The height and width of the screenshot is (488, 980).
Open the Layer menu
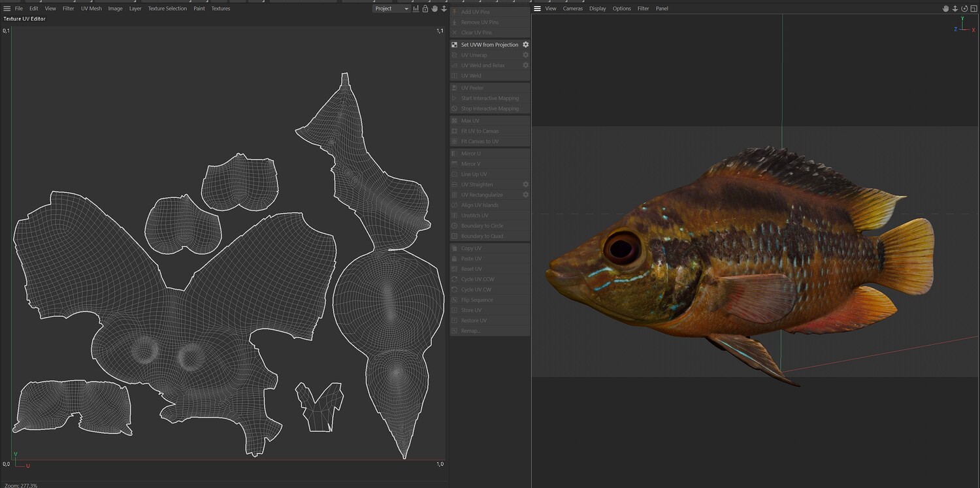[x=135, y=8]
